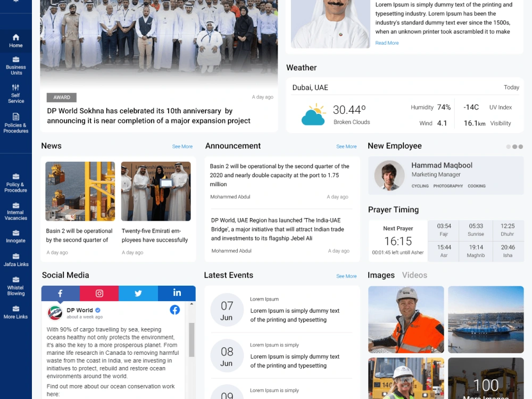The width and height of the screenshot is (532, 399).
Task: Open Basin 2 port crane news thumbnail
Action: [80, 192]
